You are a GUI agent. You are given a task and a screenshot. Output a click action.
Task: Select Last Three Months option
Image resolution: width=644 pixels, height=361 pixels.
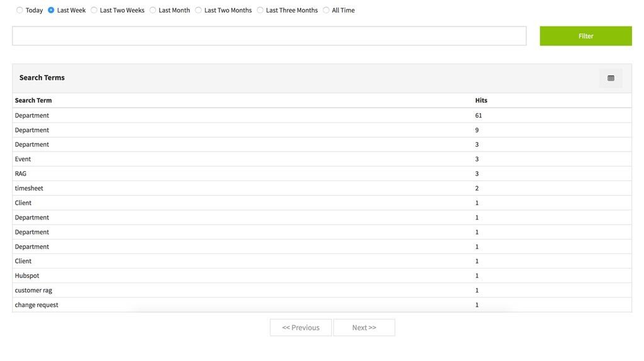pos(260,10)
